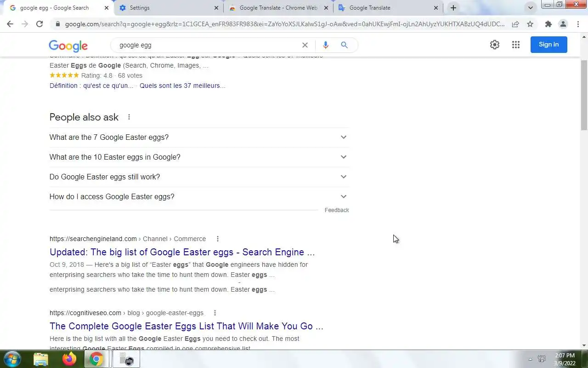Click the page vertical scrollbar thumb
This screenshot has height=368, width=588.
click(584, 94)
